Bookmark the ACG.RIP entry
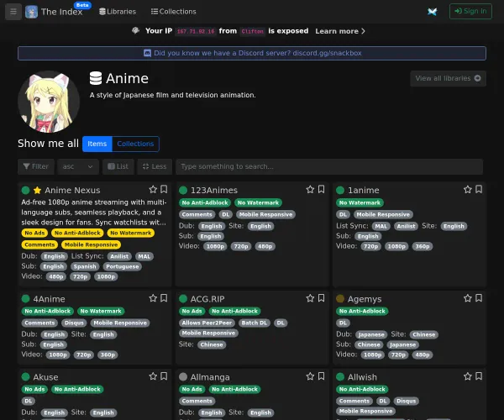The width and height of the screenshot is (504, 420). click(321, 298)
